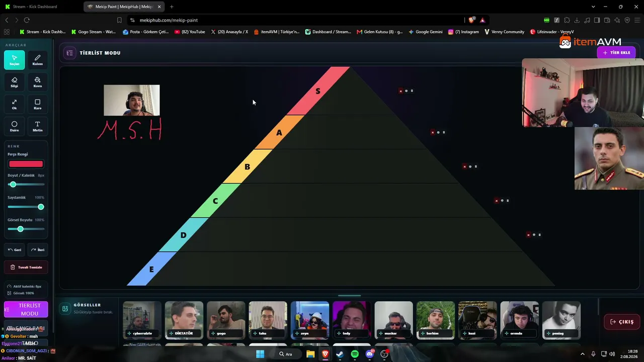Screen dimensions: 644x362
Task: Delete the D tier with its red X
Action: (x=528, y=235)
